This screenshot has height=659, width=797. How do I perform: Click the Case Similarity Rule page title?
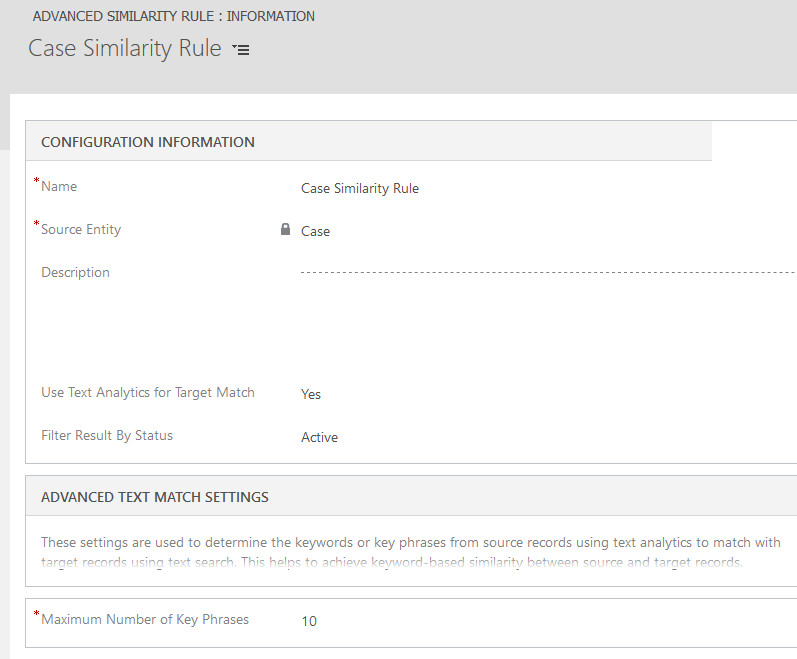coord(125,48)
